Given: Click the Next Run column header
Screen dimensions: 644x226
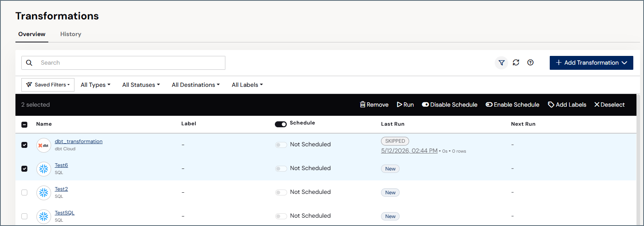Looking at the screenshot, I should point(523,124).
